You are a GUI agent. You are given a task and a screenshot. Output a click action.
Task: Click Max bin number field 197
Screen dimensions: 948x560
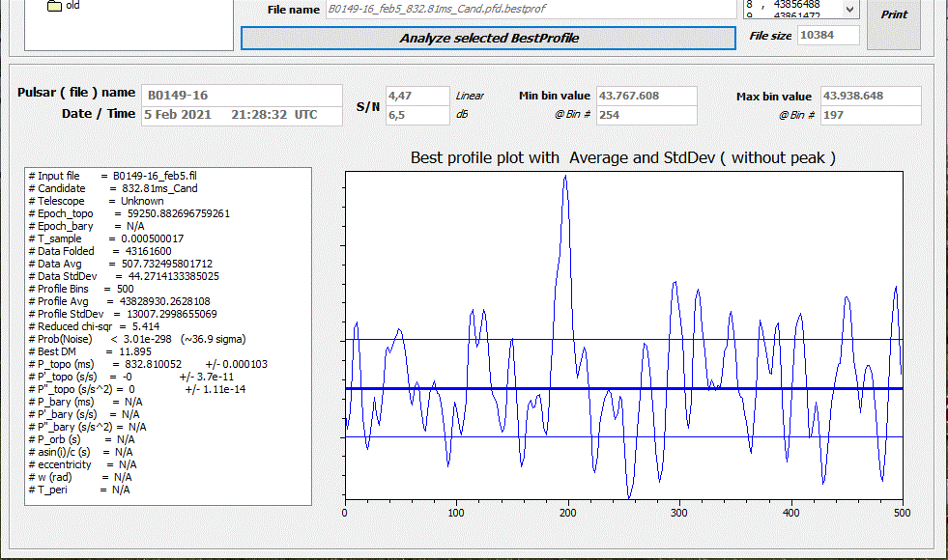click(x=871, y=115)
